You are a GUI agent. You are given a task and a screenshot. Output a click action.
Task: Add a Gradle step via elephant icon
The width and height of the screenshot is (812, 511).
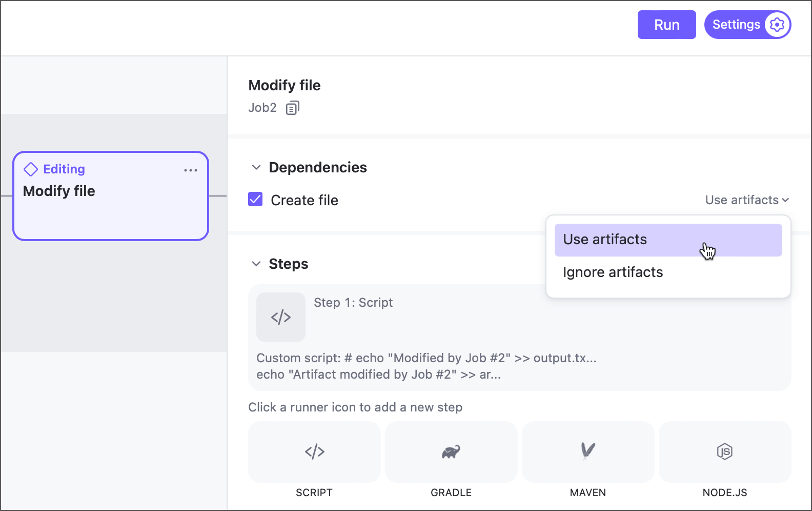pyautogui.click(x=451, y=452)
